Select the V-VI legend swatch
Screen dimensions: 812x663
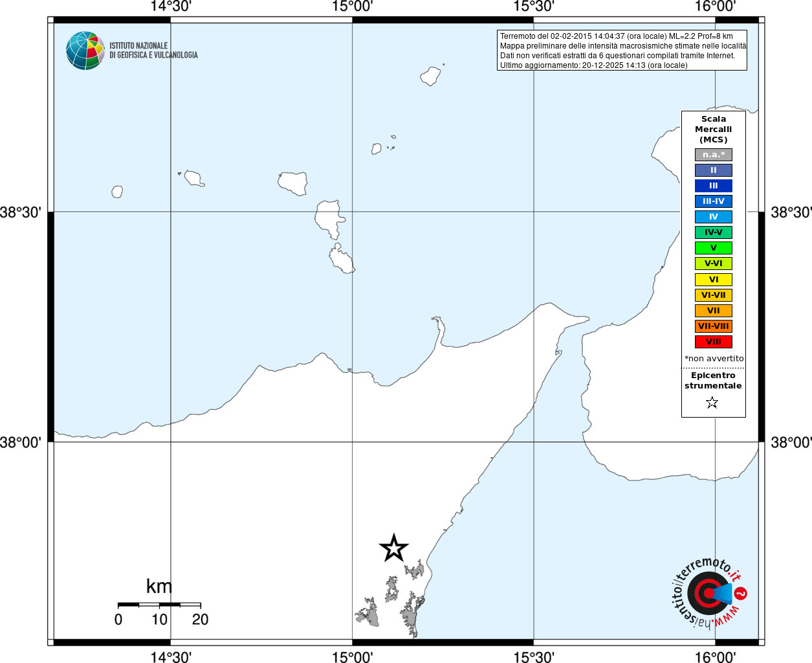point(714,264)
